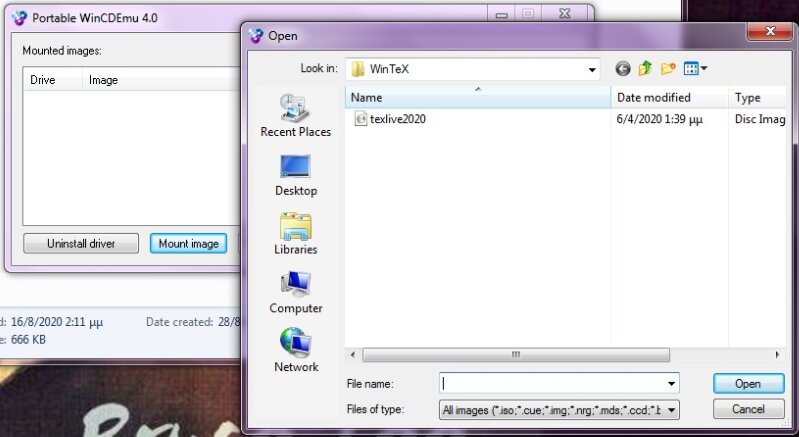Go back using the Open dialog's back arrow icon
Viewport: 799px width, 437px height.
tap(623, 68)
